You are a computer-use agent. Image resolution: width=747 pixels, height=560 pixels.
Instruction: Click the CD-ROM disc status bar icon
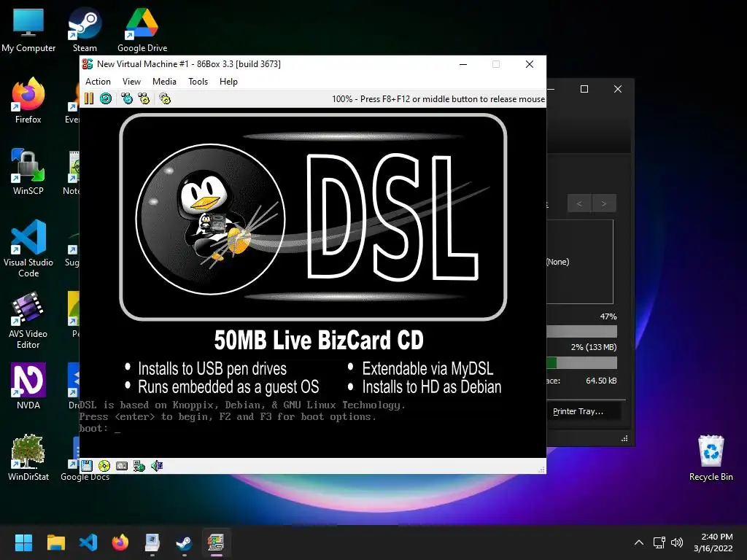(x=104, y=466)
